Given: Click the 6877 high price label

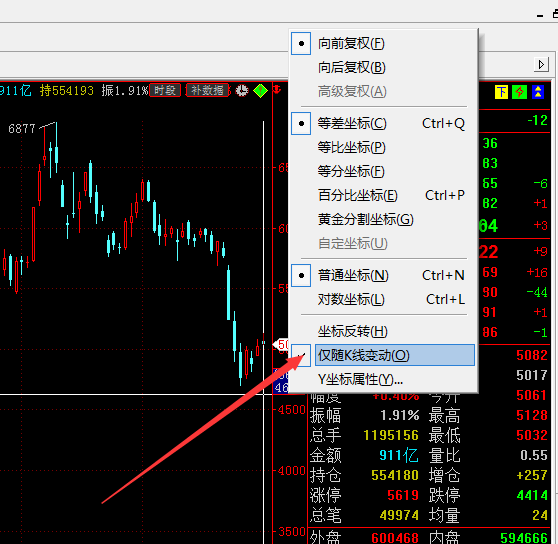Looking at the screenshot, I should point(22,128).
